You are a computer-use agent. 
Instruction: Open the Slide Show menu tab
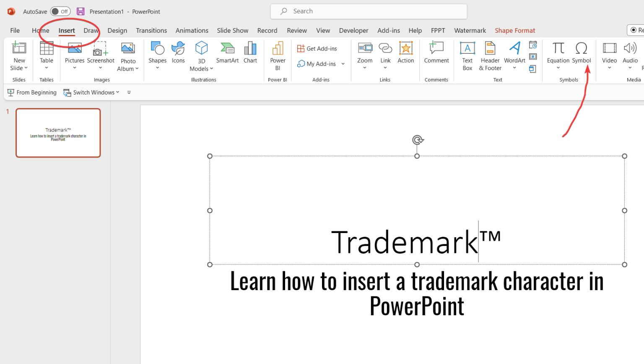coord(233,30)
